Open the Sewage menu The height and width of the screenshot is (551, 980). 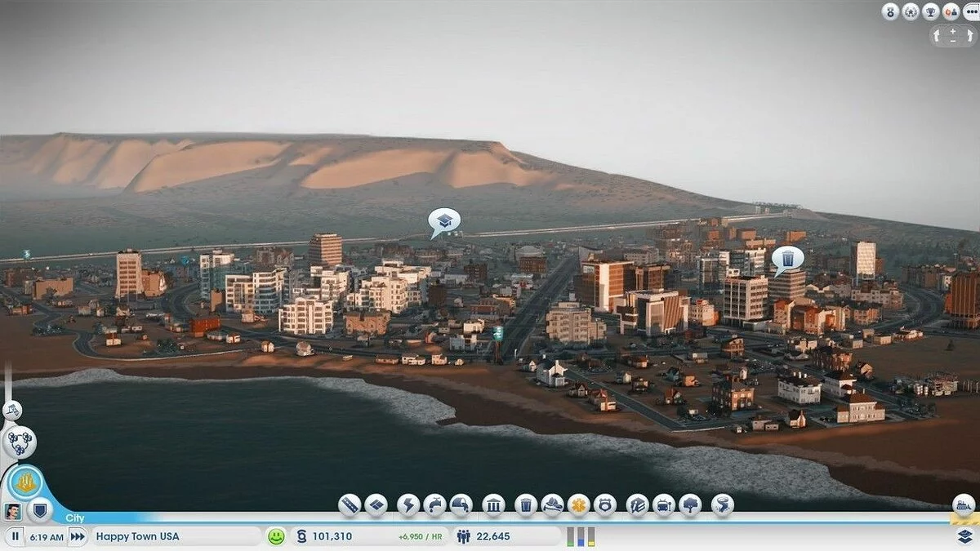tap(461, 504)
